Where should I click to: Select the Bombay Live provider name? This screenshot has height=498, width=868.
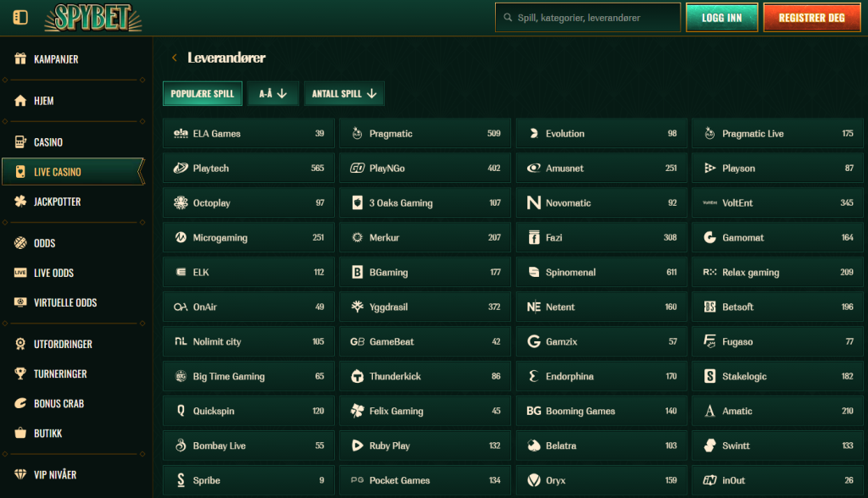click(220, 445)
